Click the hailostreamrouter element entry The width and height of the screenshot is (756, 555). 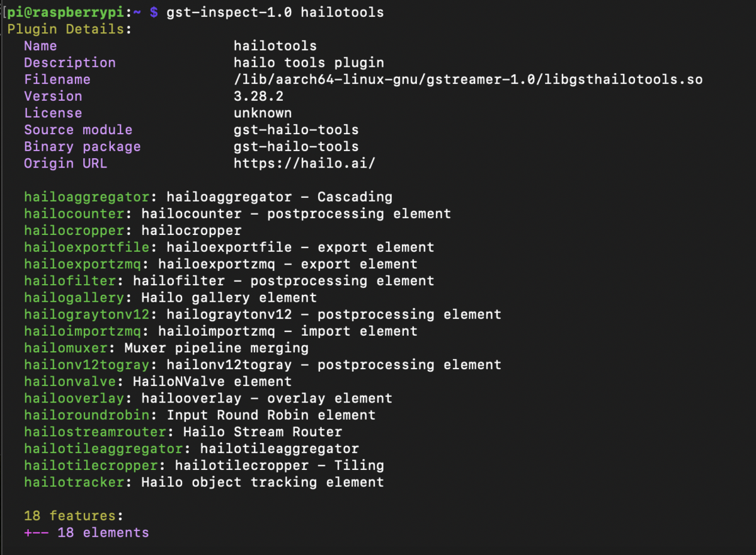[x=183, y=432]
